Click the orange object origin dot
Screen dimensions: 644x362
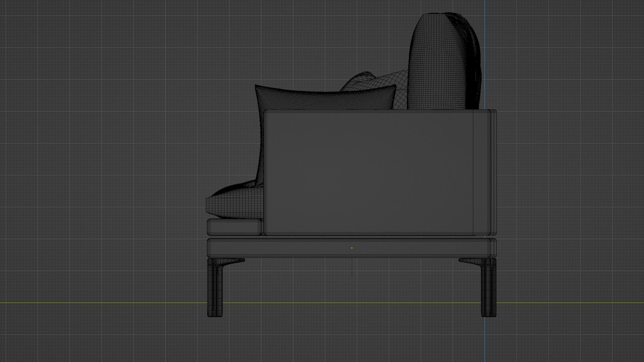coord(352,248)
